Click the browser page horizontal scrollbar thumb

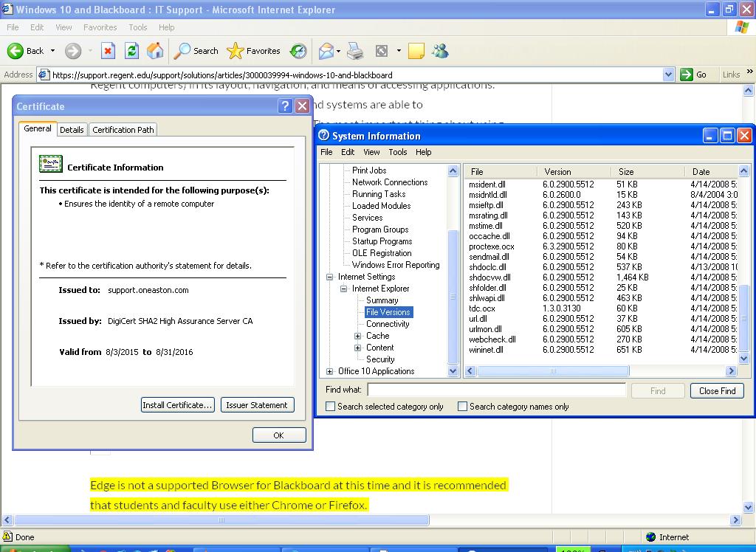[221, 520]
